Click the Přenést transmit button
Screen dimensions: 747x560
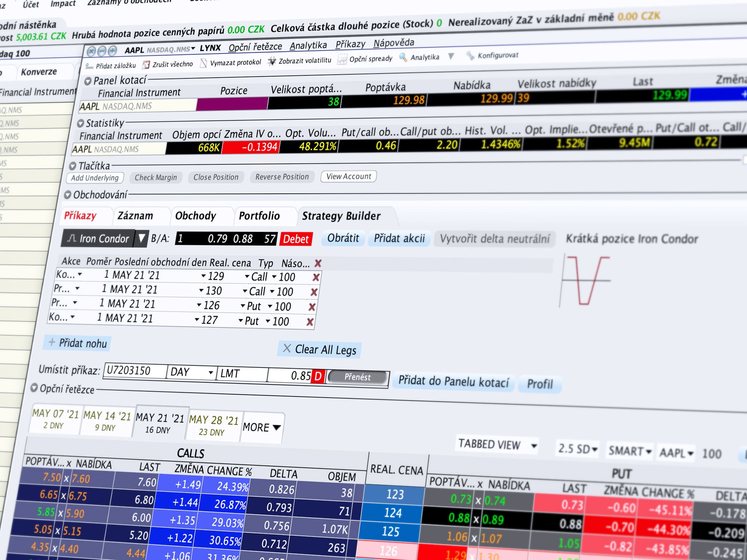[357, 377]
